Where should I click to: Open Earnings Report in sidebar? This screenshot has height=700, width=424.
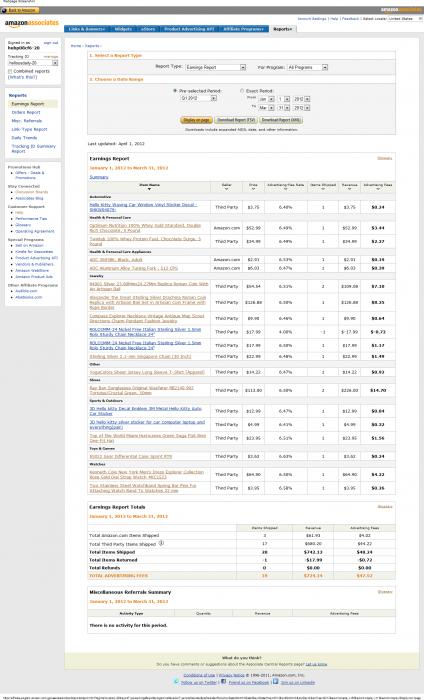tap(28, 104)
